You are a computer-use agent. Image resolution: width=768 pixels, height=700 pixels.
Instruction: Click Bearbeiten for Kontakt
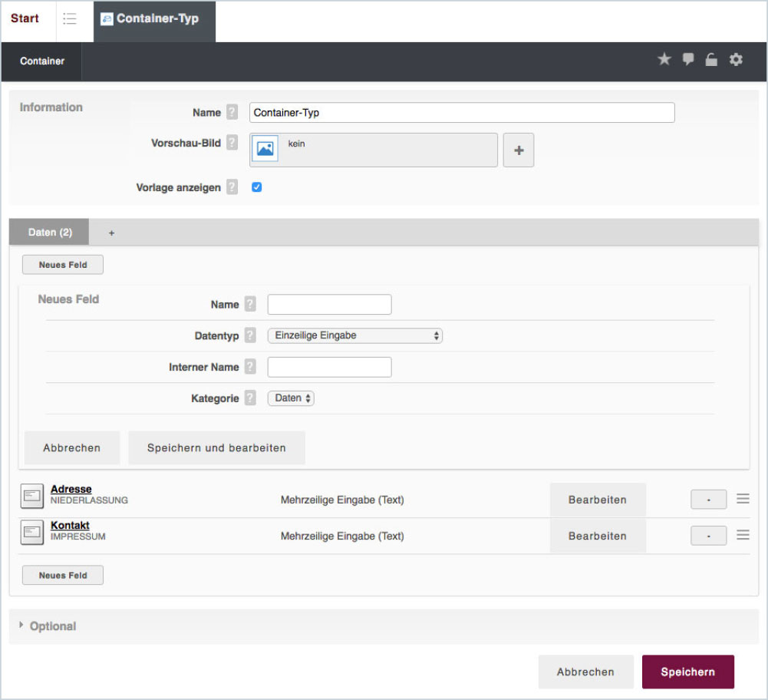598,536
